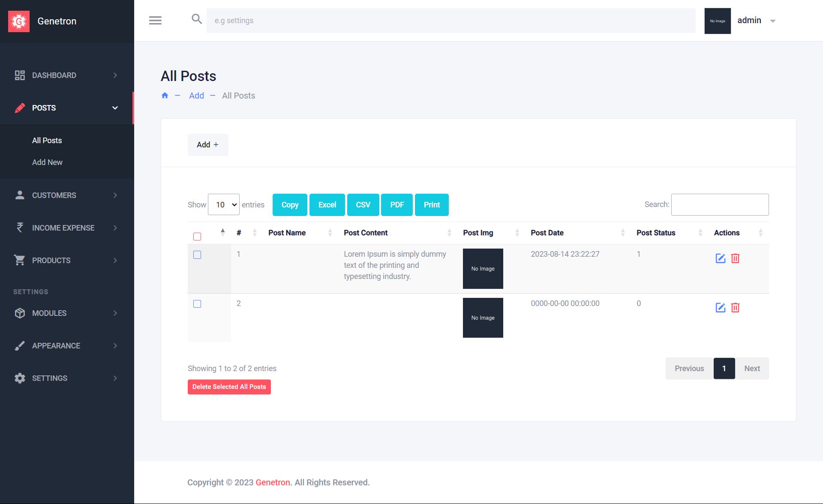Click the Genetron logo icon
Image resolution: width=823 pixels, height=504 pixels.
(19, 21)
